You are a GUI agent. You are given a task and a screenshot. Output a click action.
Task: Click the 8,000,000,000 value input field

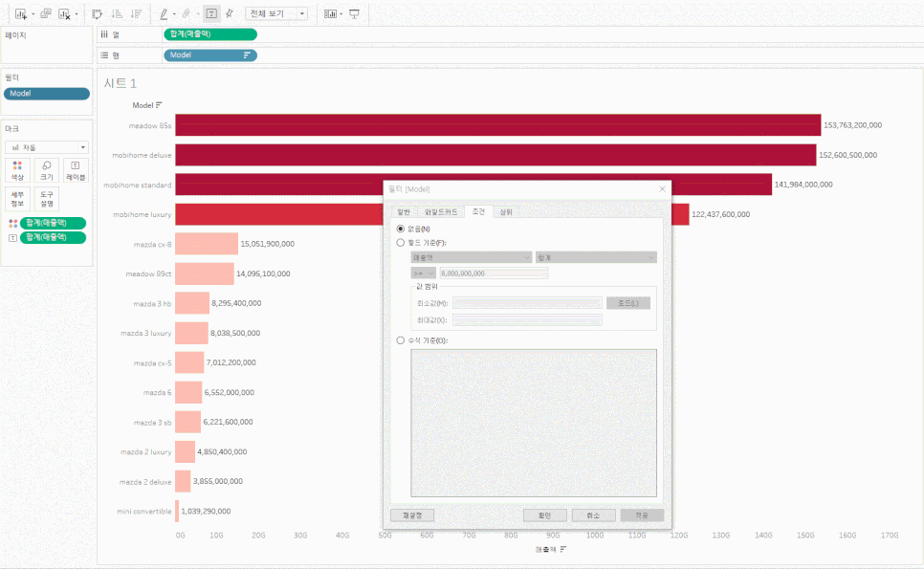point(494,274)
